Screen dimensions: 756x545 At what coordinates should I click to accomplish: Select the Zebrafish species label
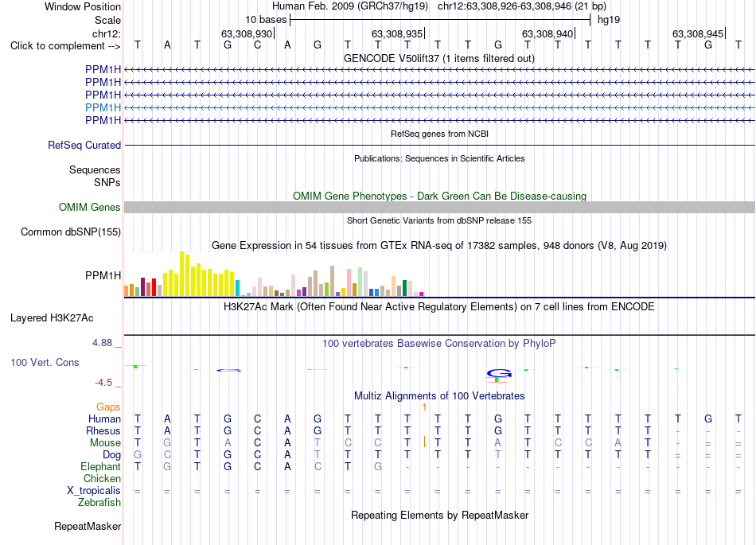(99, 503)
